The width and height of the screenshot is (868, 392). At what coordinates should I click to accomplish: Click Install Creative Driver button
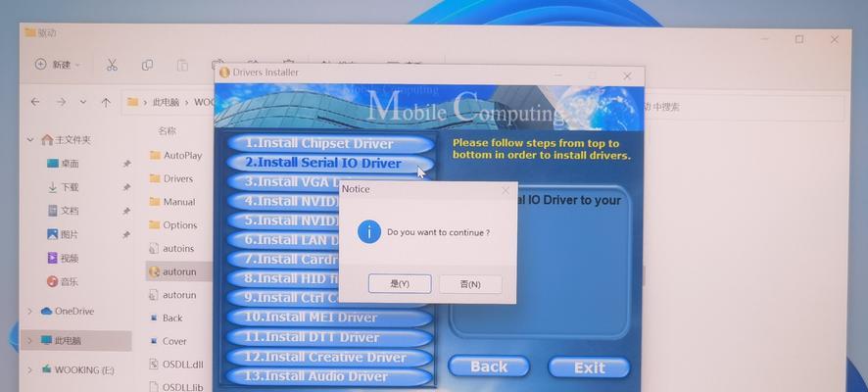coord(330,358)
